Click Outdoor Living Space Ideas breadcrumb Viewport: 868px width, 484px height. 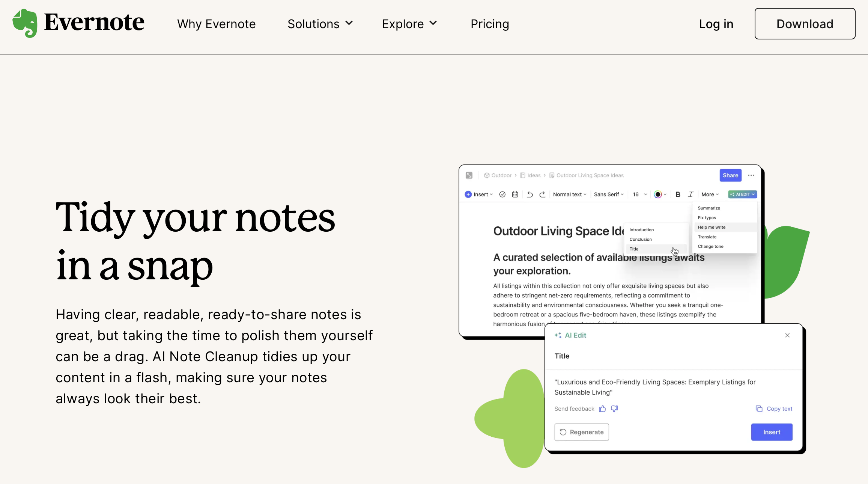[586, 175]
